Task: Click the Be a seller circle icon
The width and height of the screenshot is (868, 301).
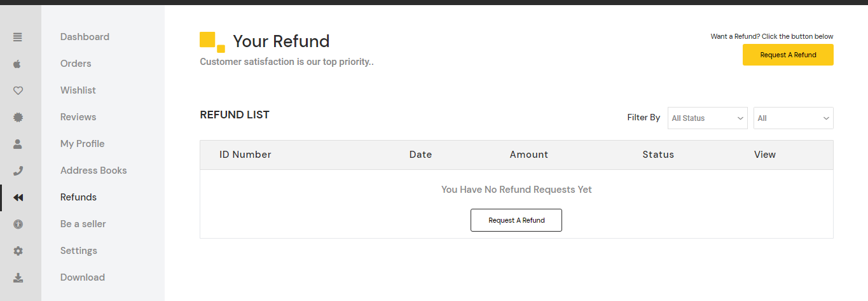Action: (x=18, y=224)
